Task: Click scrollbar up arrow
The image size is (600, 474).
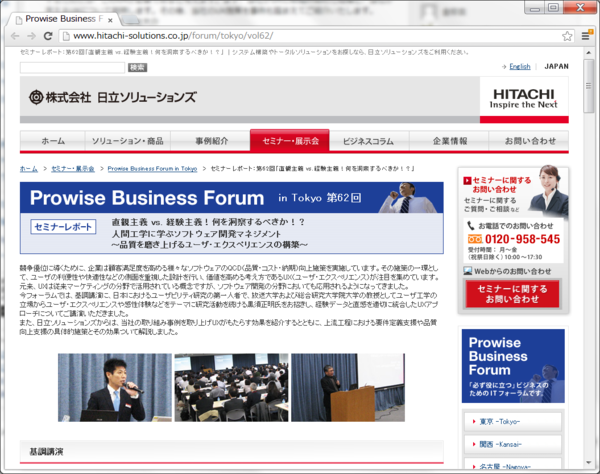Action: pos(589,52)
